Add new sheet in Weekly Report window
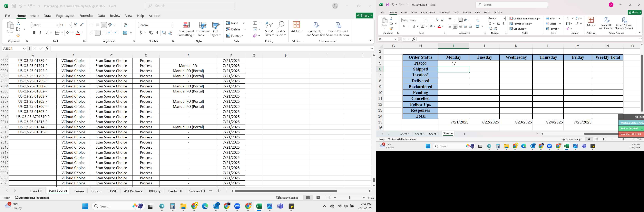Viewport: 644px width, 212px height. pos(464,134)
